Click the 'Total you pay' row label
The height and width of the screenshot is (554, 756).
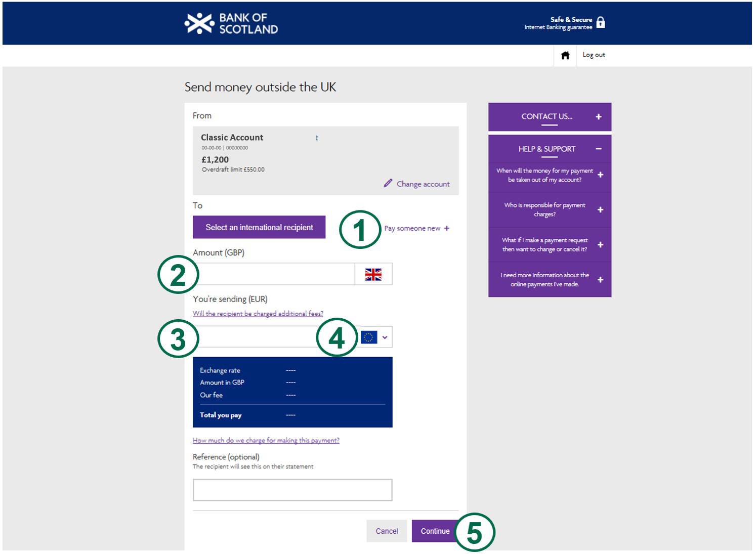tap(221, 415)
